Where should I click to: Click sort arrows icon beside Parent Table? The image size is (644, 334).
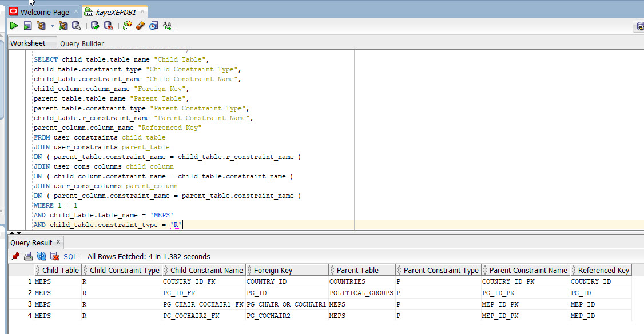pyautogui.click(x=332, y=270)
